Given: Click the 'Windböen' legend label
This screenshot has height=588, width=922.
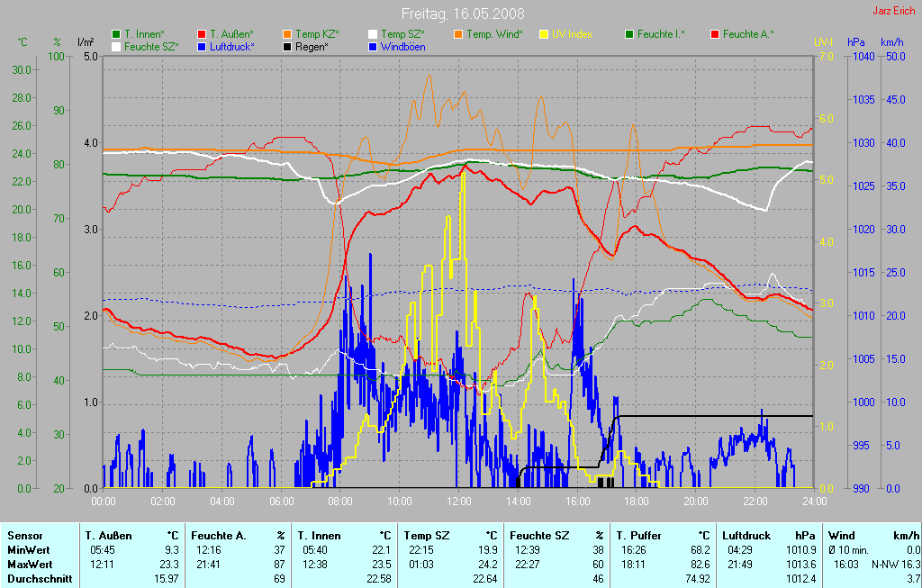Looking at the screenshot, I should tap(403, 47).
